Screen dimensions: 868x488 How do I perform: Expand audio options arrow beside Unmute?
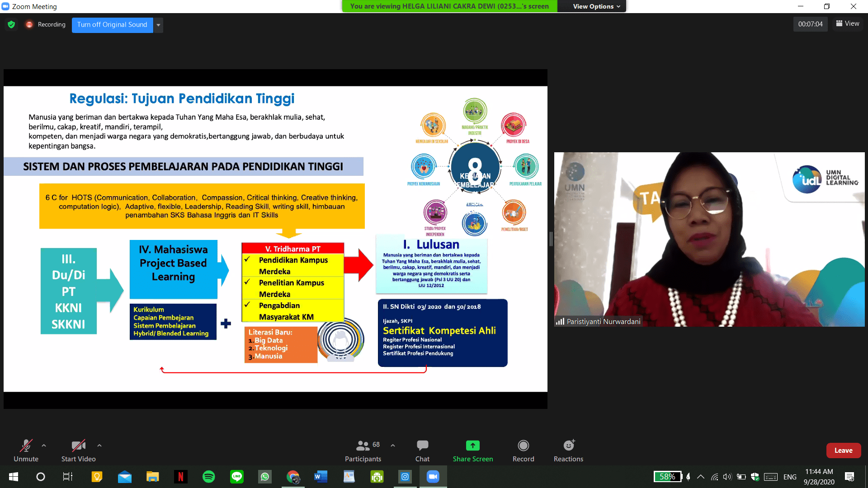tap(44, 446)
